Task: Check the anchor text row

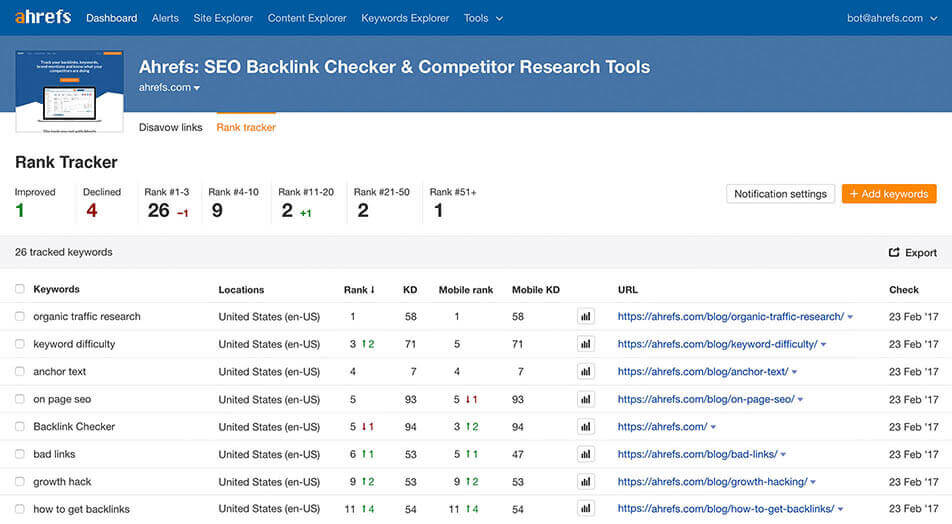Action: pyautogui.click(x=20, y=371)
